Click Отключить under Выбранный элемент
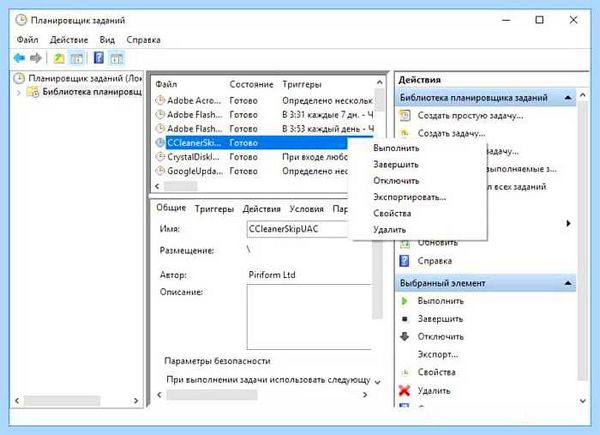 440,337
